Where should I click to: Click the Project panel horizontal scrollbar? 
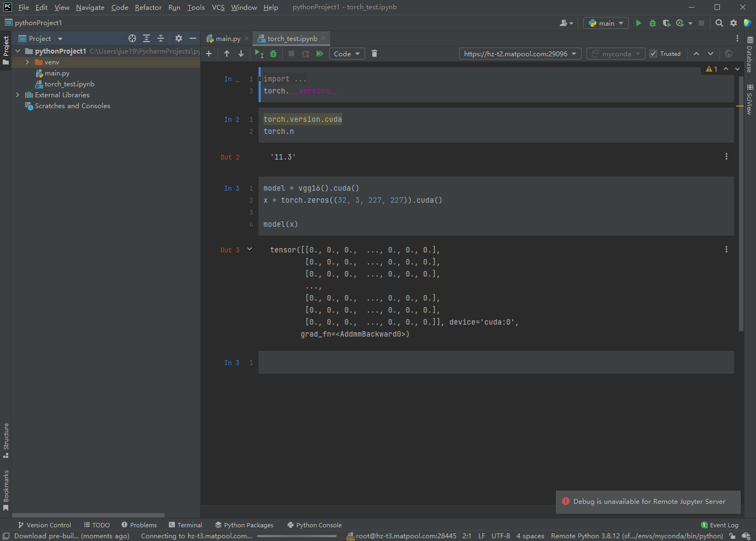click(88, 515)
